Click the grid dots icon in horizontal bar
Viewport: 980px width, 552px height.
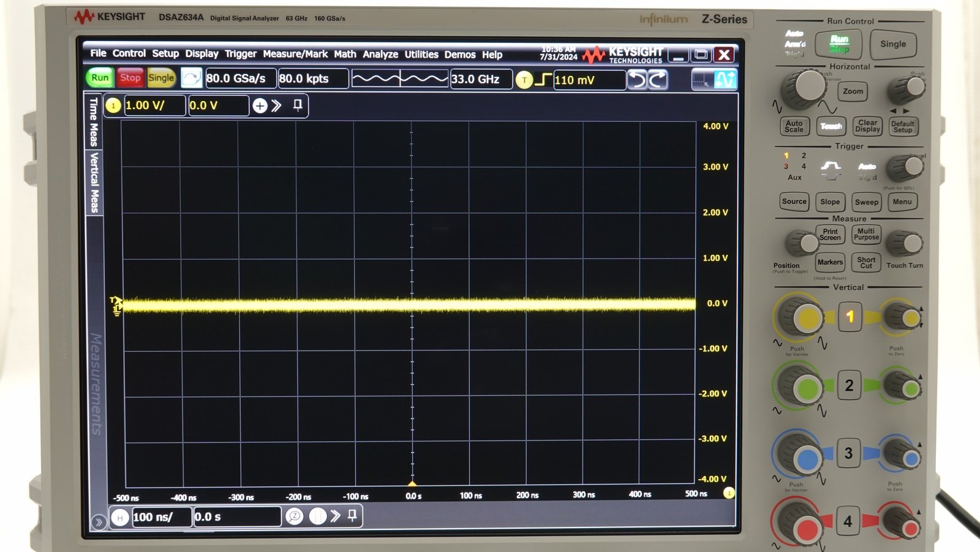tap(318, 517)
